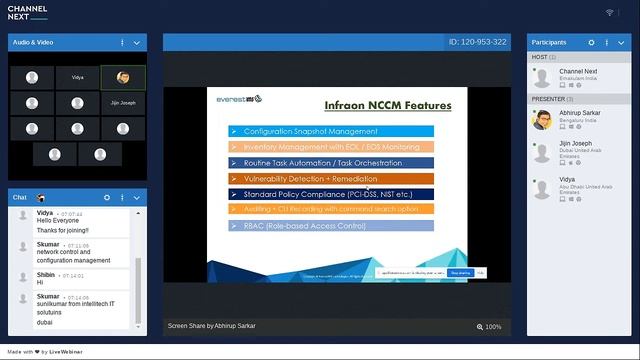640x360 pixels.
Task: Collapse the Audio & Video panel
Action: (137, 43)
